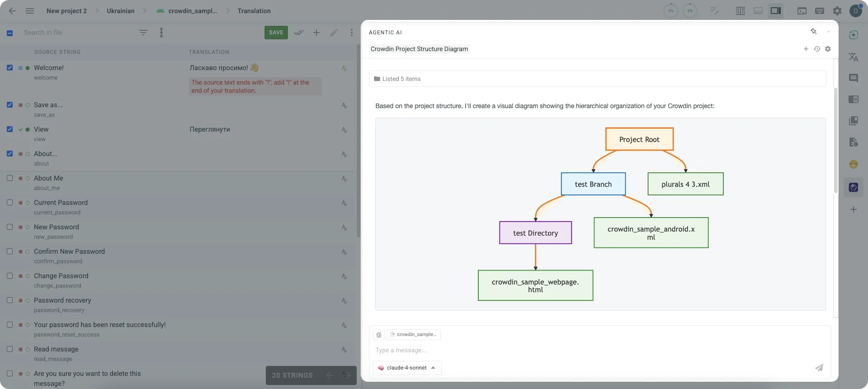Check the 'About Me' string checkbox
Image resolution: width=868 pixels, height=389 pixels.
pos(9,178)
